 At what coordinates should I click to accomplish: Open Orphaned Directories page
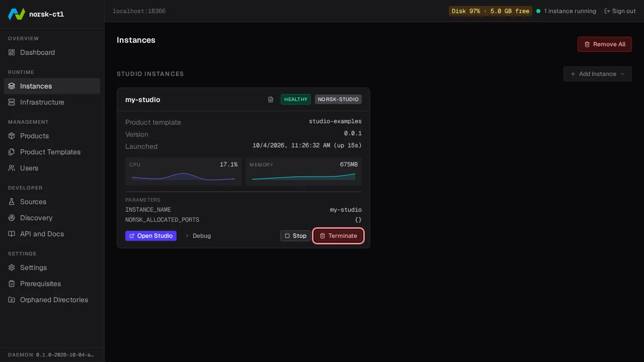52,300
